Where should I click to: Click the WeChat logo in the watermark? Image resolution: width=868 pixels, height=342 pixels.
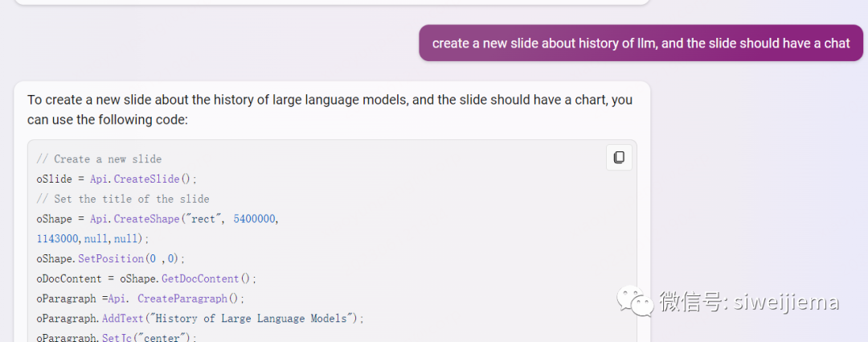point(634,302)
